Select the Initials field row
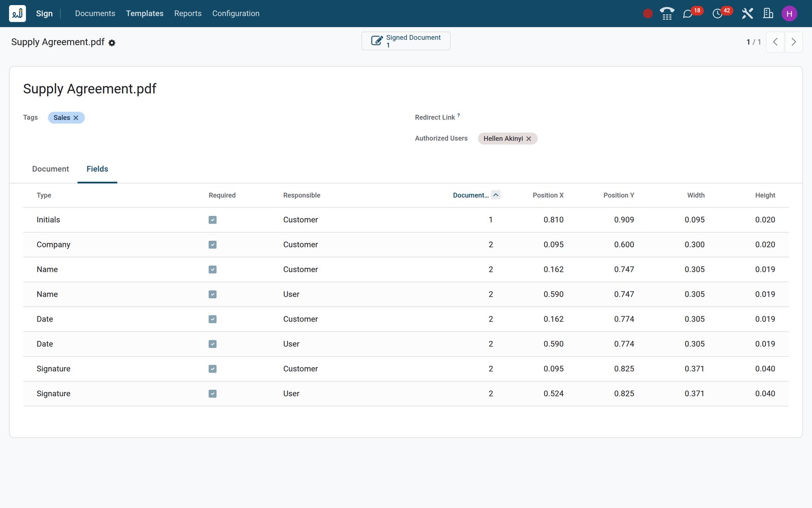 [406, 220]
